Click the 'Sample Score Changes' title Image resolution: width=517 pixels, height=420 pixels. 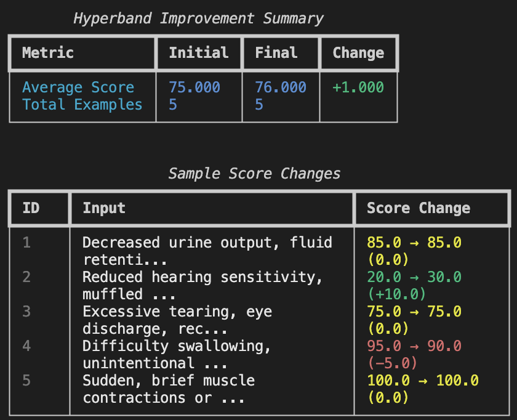pyautogui.click(x=254, y=174)
